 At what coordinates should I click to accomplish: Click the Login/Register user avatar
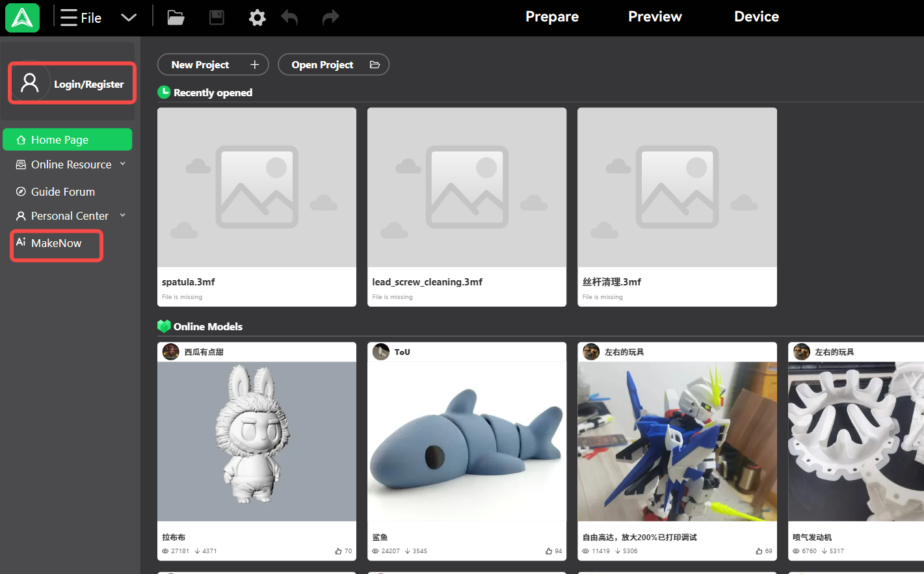pos(30,83)
